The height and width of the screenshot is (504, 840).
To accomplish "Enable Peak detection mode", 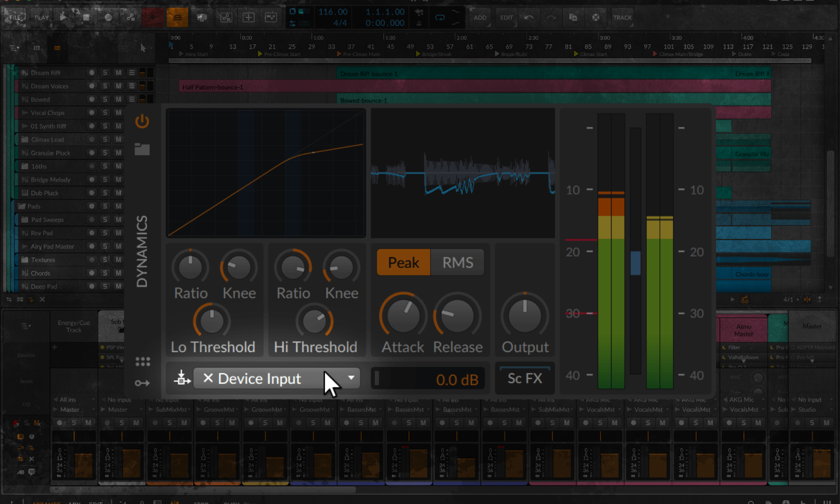I will [x=403, y=262].
